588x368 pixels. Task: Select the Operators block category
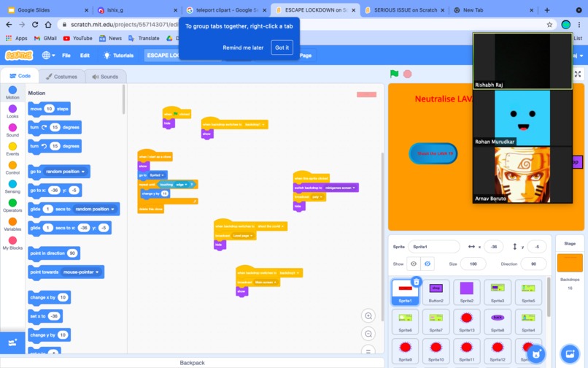coord(12,205)
